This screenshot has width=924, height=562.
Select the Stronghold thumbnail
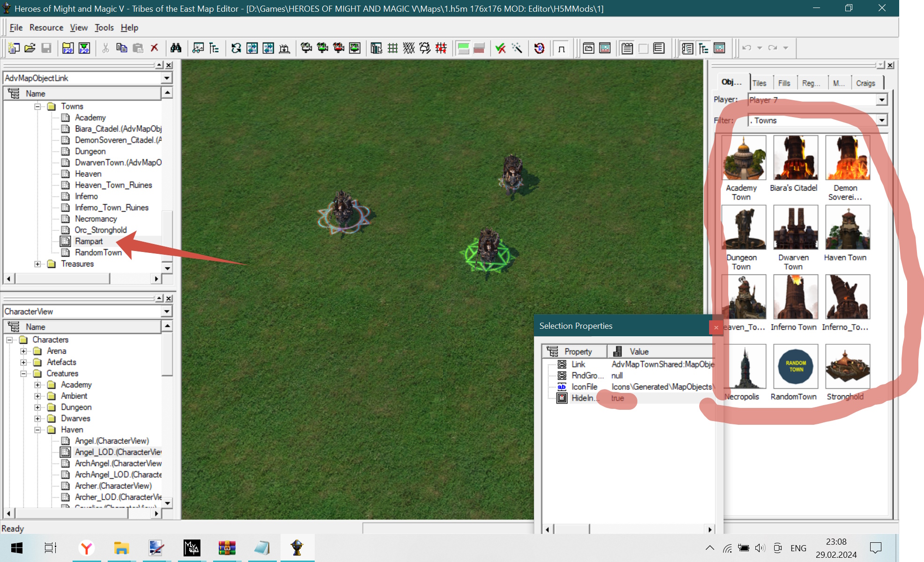[x=848, y=366]
